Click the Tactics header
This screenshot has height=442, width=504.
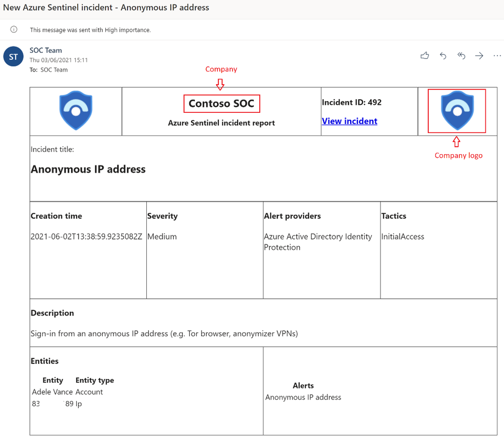click(x=394, y=216)
